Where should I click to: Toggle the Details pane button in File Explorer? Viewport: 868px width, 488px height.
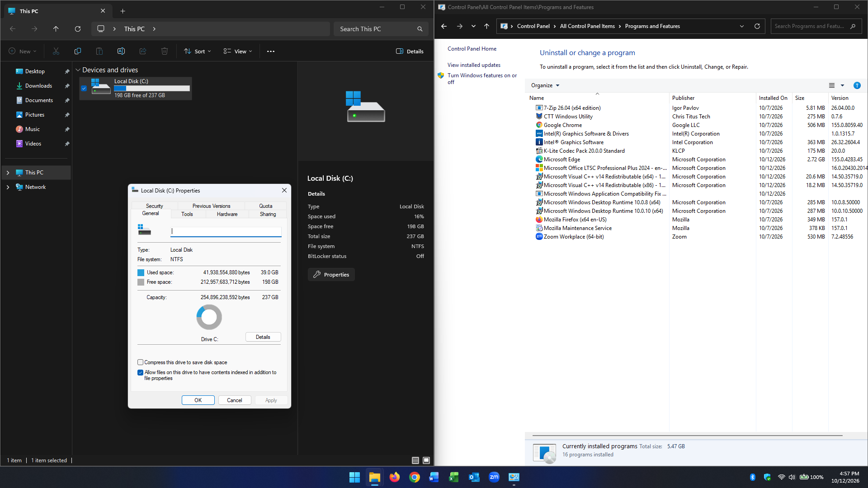[x=410, y=51]
